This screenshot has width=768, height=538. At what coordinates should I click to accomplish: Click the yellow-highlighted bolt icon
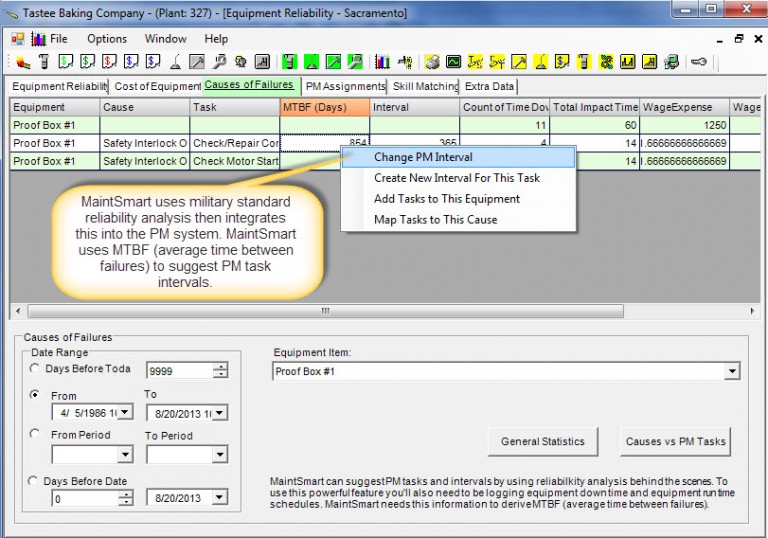pyautogui.click(x=584, y=62)
